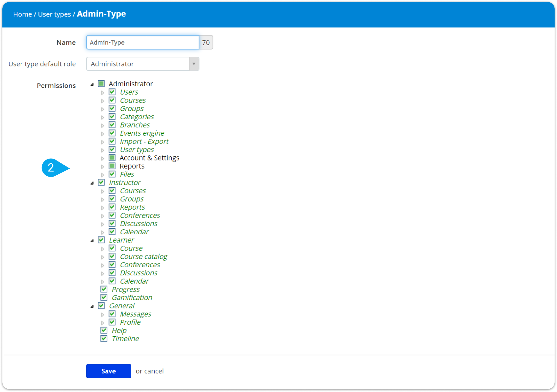Click the Save button

(109, 371)
